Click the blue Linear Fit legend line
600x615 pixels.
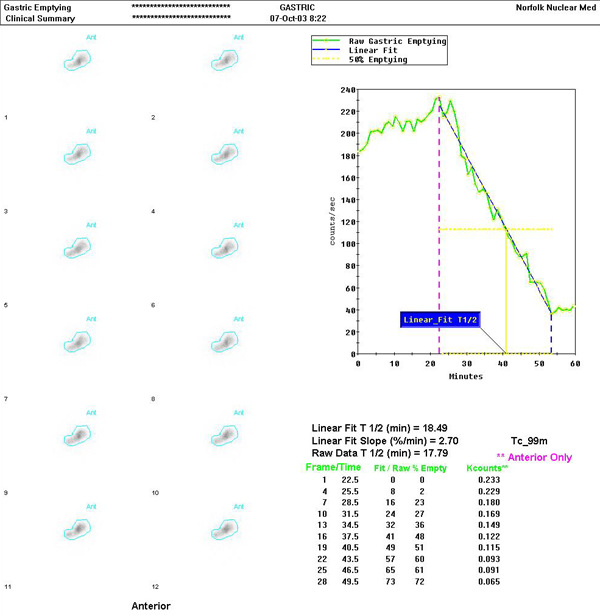point(326,50)
